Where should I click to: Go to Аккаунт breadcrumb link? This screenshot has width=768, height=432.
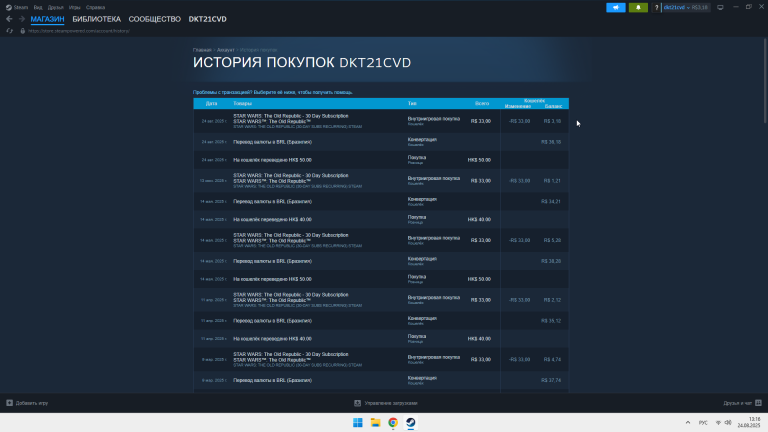(x=226, y=50)
